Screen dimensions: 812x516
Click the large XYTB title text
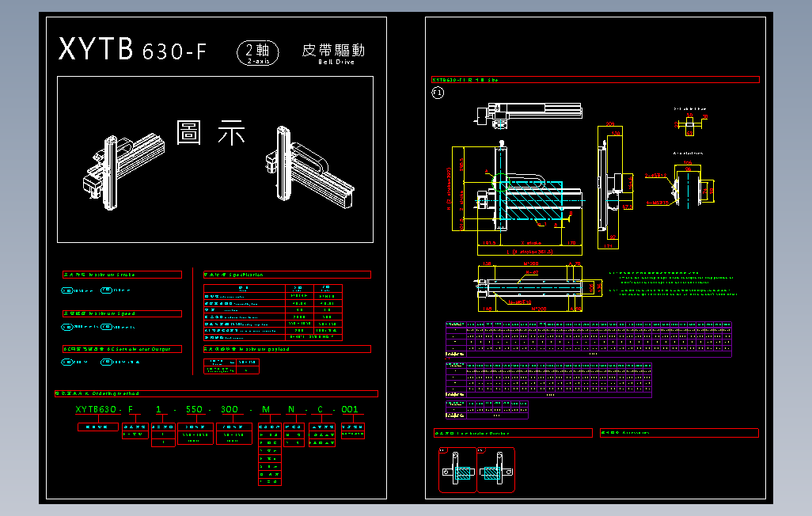96,49
